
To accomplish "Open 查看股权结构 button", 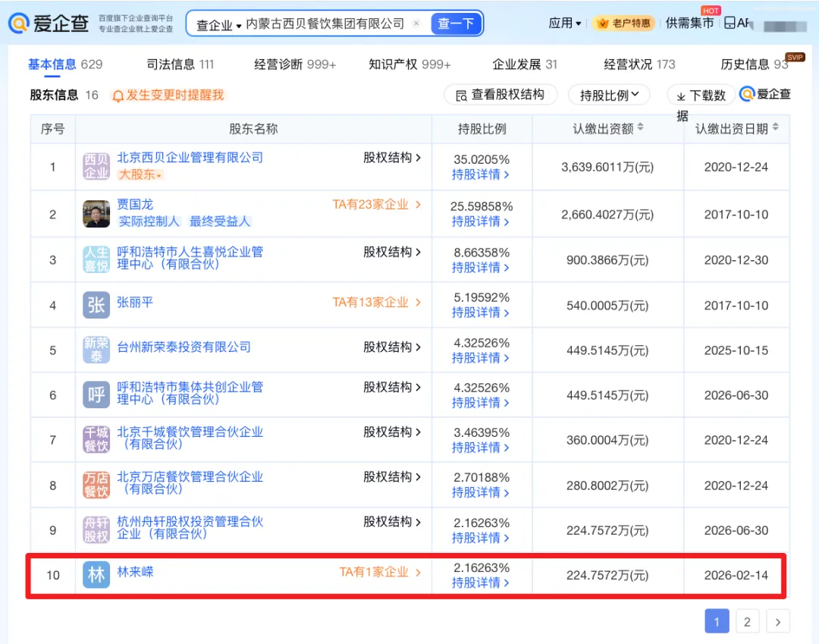I will pos(500,95).
